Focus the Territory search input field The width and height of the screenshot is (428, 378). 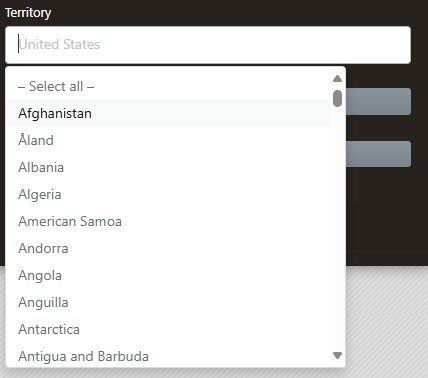[x=208, y=45]
